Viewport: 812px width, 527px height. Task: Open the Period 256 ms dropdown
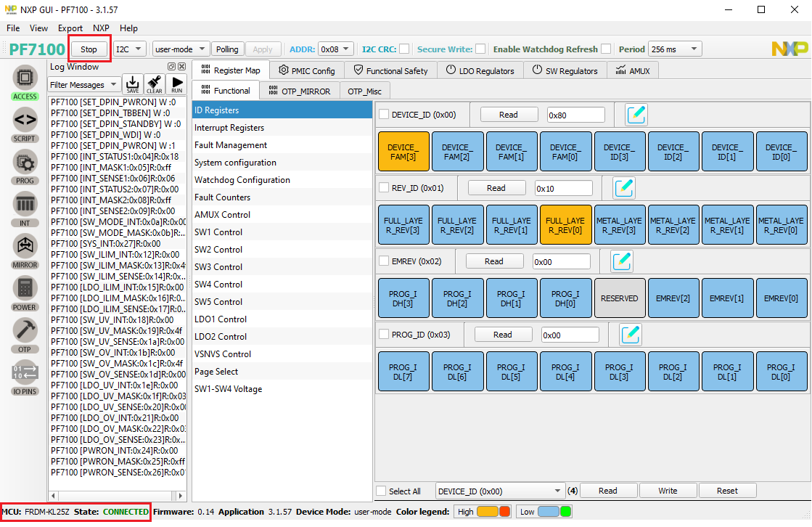pos(674,49)
